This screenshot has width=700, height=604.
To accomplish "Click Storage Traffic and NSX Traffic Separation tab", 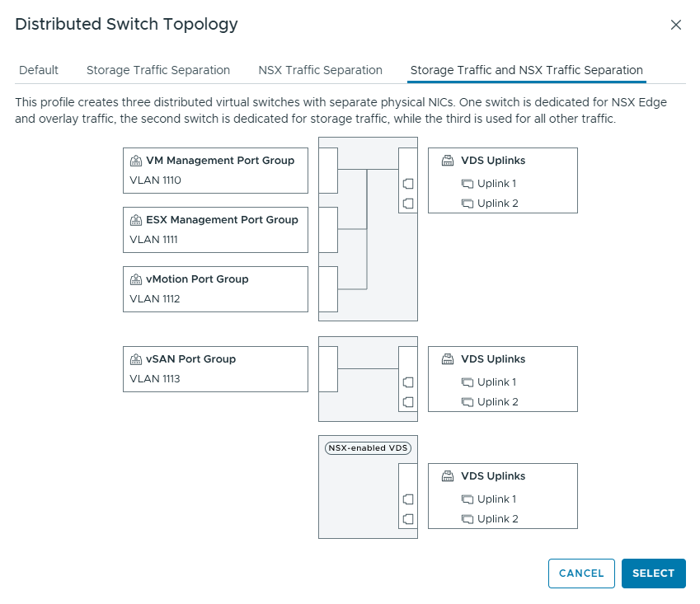I will tap(526, 70).
